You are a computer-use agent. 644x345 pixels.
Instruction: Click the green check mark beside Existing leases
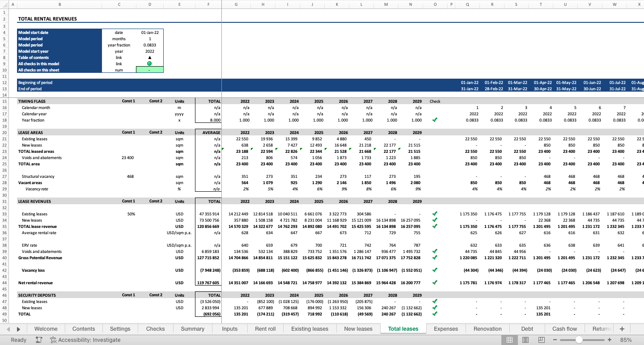coord(435,214)
